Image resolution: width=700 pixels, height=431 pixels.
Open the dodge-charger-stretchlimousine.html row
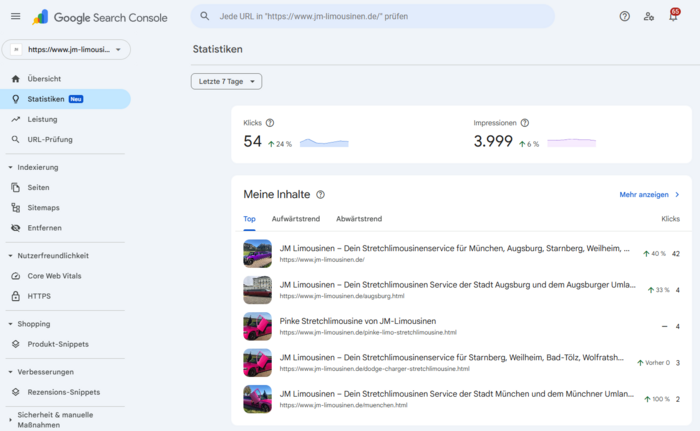click(462, 363)
